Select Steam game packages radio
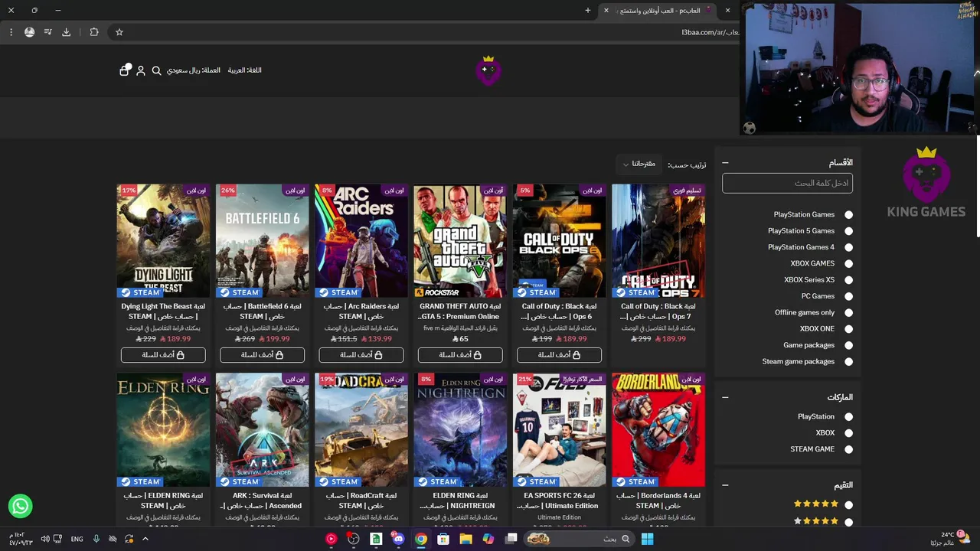This screenshot has width=980, height=551. tap(848, 362)
